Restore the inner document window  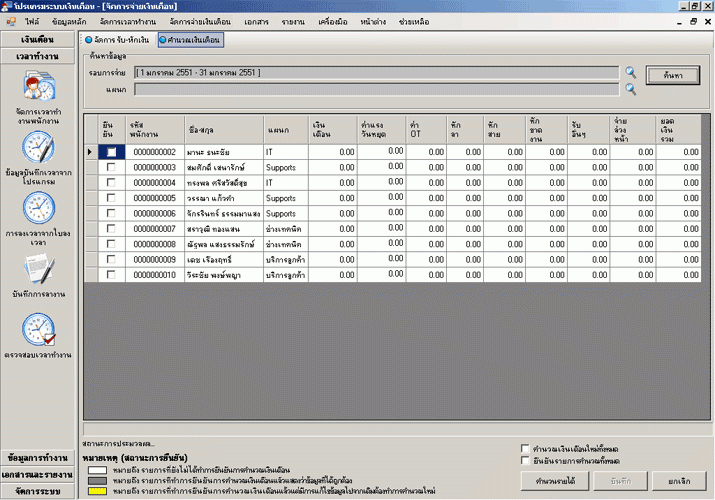[694, 21]
